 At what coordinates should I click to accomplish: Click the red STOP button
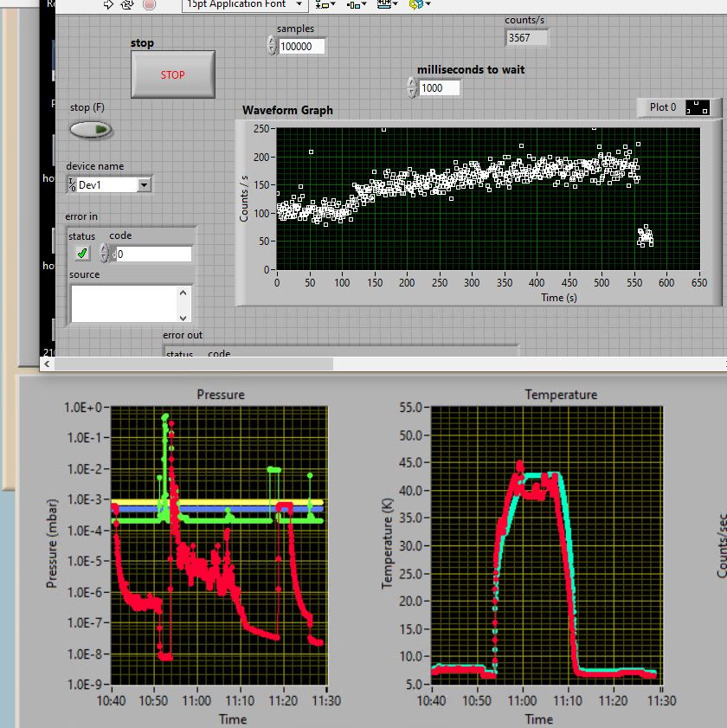(x=173, y=74)
